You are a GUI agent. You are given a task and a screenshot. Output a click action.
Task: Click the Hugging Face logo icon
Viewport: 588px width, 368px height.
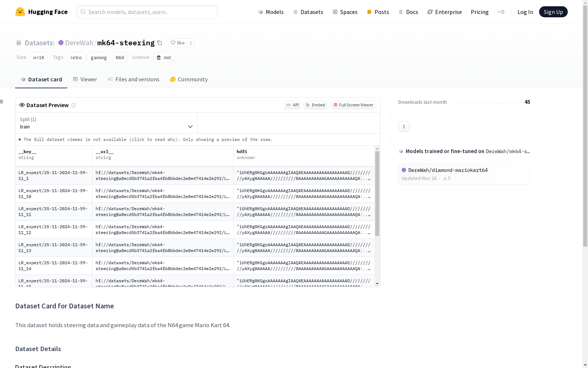pos(20,12)
